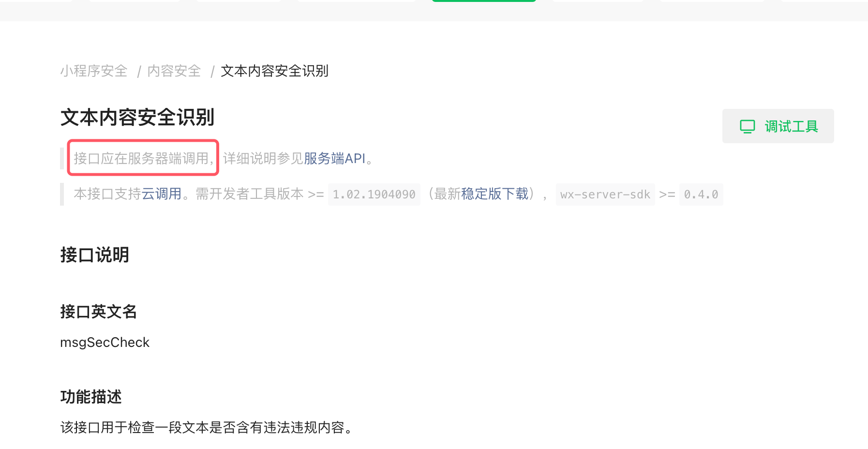
Task: Click the 稳定版下载 download link
Action: (494, 194)
